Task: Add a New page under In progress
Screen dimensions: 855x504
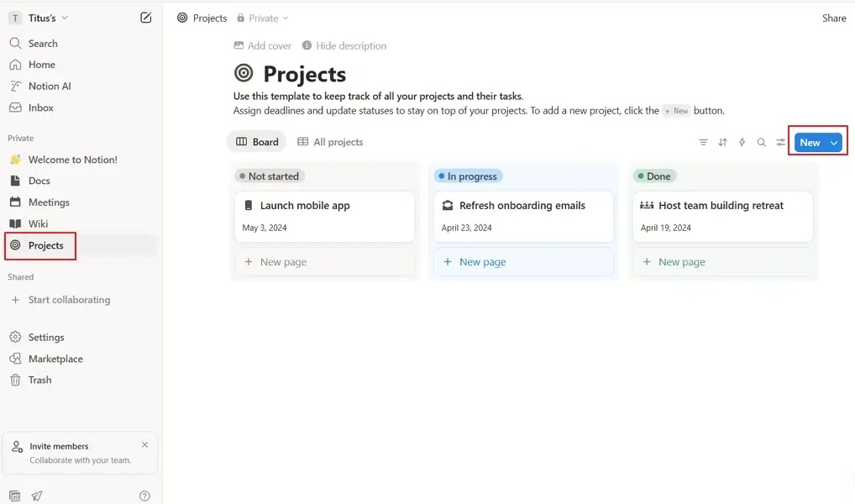Action: (474, 261)
